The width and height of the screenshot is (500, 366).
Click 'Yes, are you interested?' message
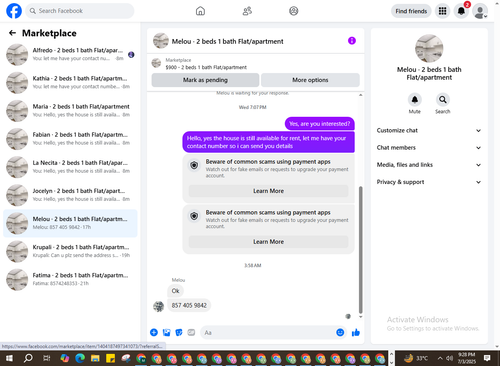pyautogui.click(x=320, y=124)
